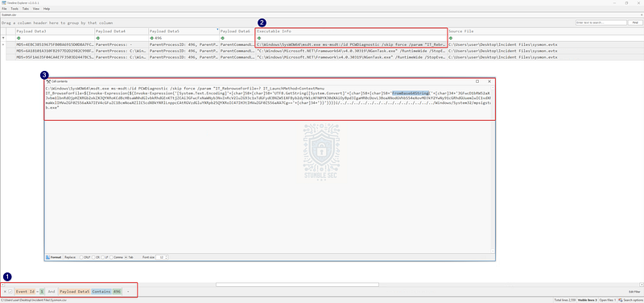Image resolution: width=644 pixels, height=303 pixels.
Task: Click the Search options status bar item
Action: coord(631,301)
